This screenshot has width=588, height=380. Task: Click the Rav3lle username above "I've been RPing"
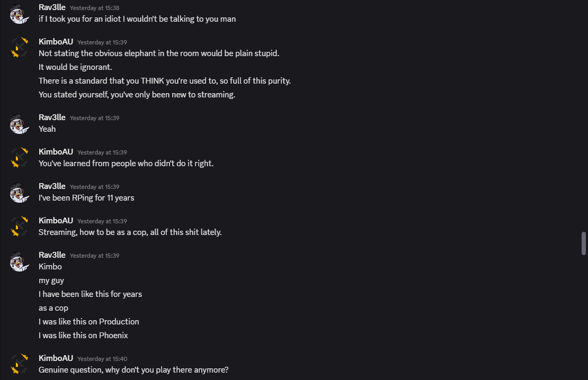[52, 186]
